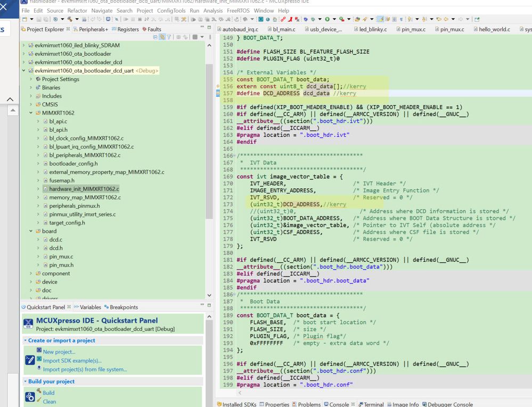Screen dimensions: 532x407
Task: Fold the comment block at line 166
Action: click(x=235, y=156)
